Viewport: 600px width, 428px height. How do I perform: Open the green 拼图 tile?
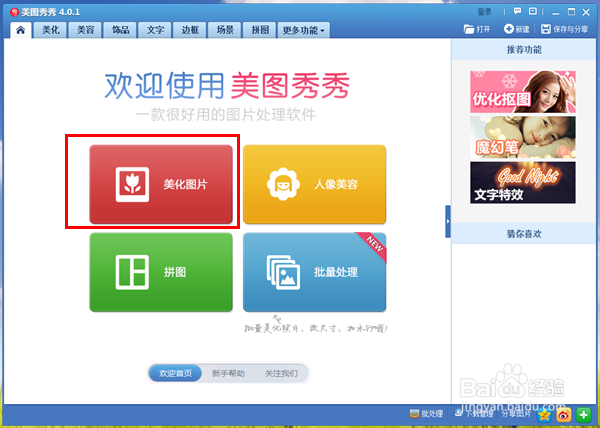(x=161, y=272)
